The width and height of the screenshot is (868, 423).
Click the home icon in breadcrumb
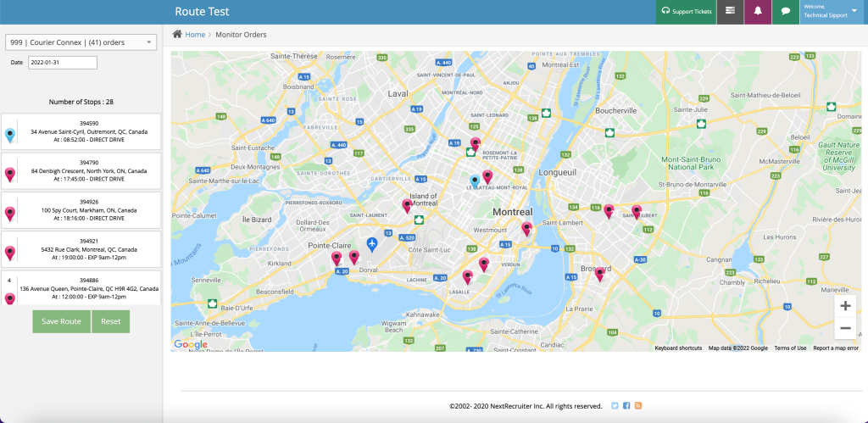tap(177, 34)
